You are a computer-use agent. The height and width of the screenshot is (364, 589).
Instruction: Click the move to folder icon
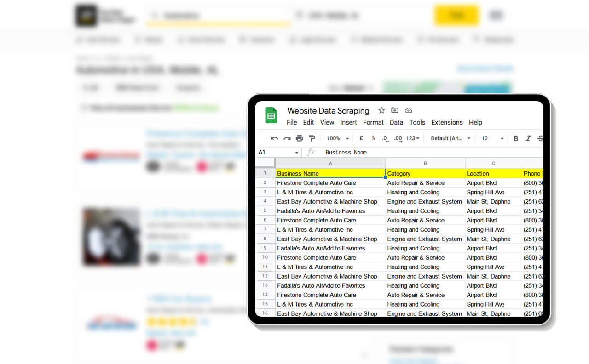[395, 110]
